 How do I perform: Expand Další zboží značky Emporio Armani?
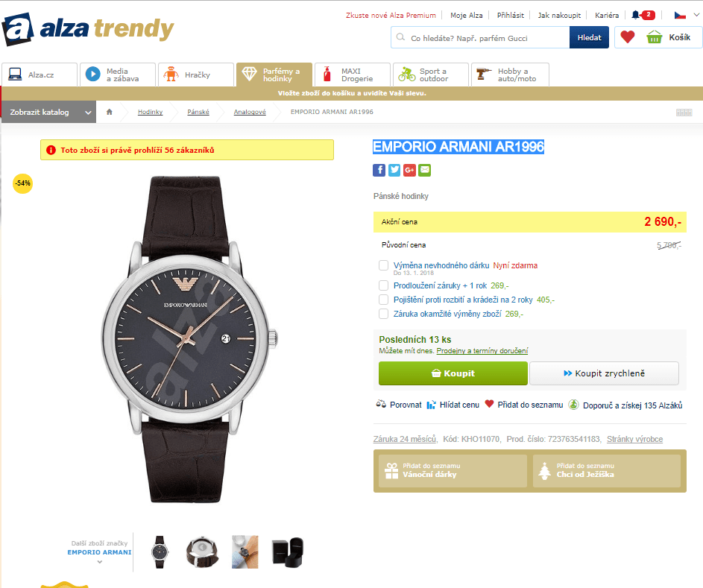[100, 552]
